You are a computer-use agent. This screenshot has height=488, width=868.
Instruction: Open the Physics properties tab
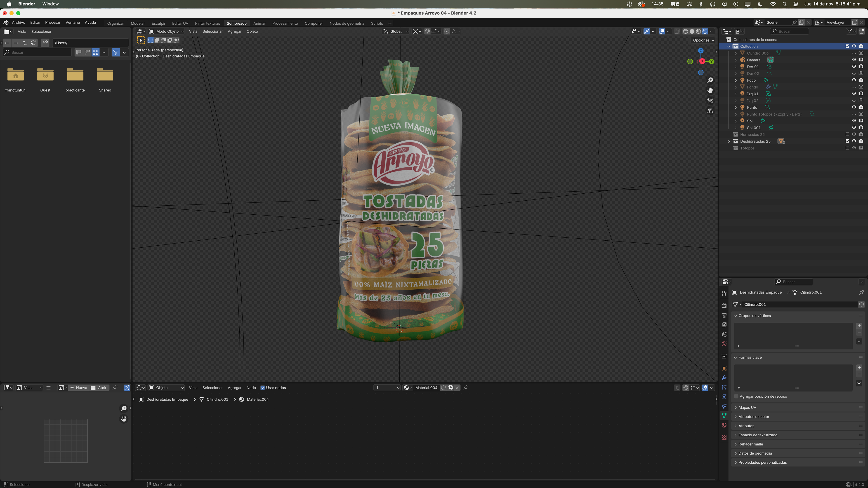724,397
